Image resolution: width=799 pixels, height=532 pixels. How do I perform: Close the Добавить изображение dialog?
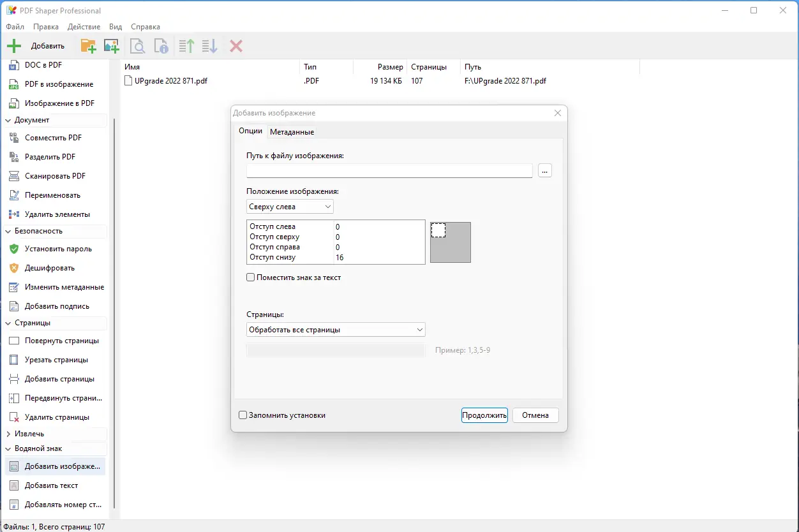coord(558,113)
